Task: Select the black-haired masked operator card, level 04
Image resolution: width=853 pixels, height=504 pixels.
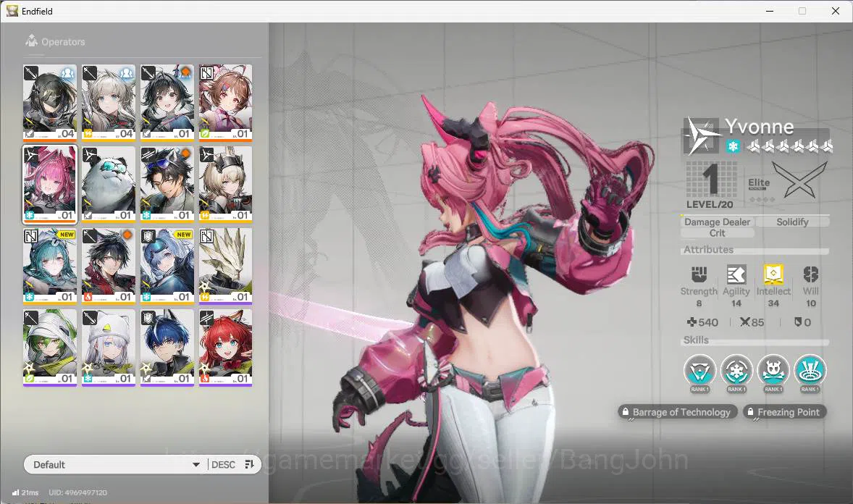Action: pyautogui.click(x=49, y=103)
